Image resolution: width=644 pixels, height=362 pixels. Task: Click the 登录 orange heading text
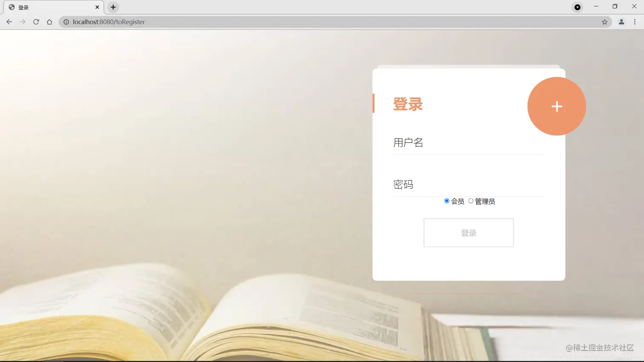408,104
